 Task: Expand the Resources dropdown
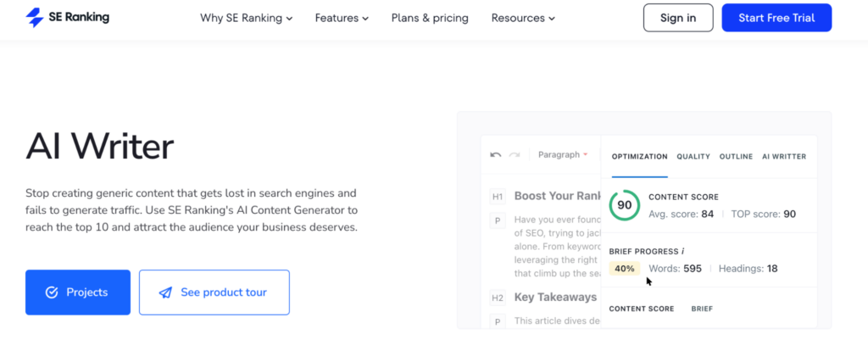tap(523, 18)
